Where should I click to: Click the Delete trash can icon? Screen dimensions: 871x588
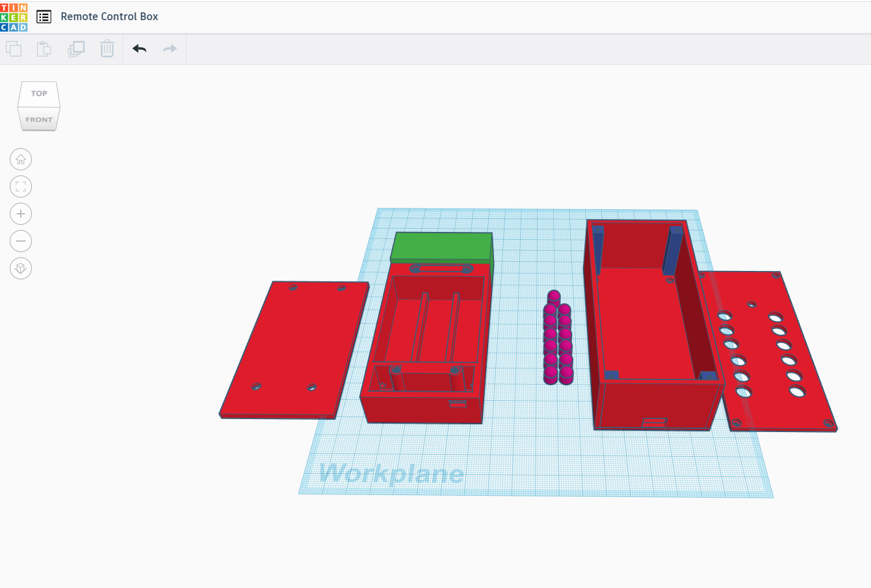tap(107, 49)
